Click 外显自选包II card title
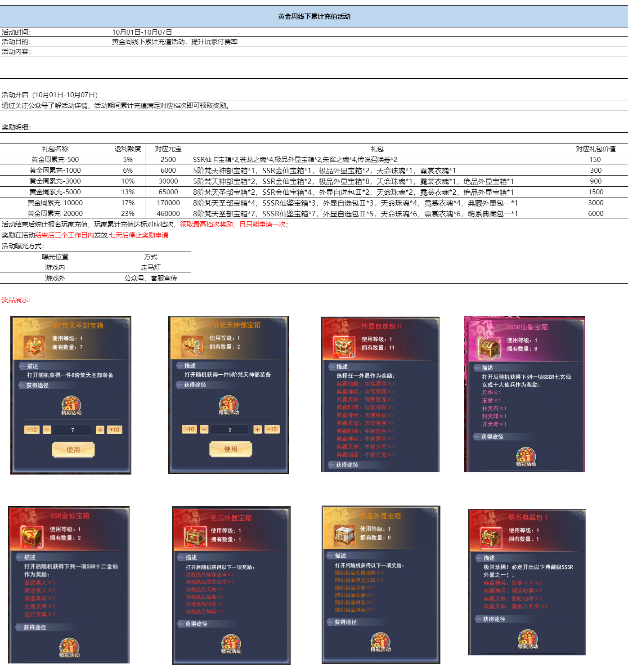This screenshot has width=628, height=672. [381, 326]
